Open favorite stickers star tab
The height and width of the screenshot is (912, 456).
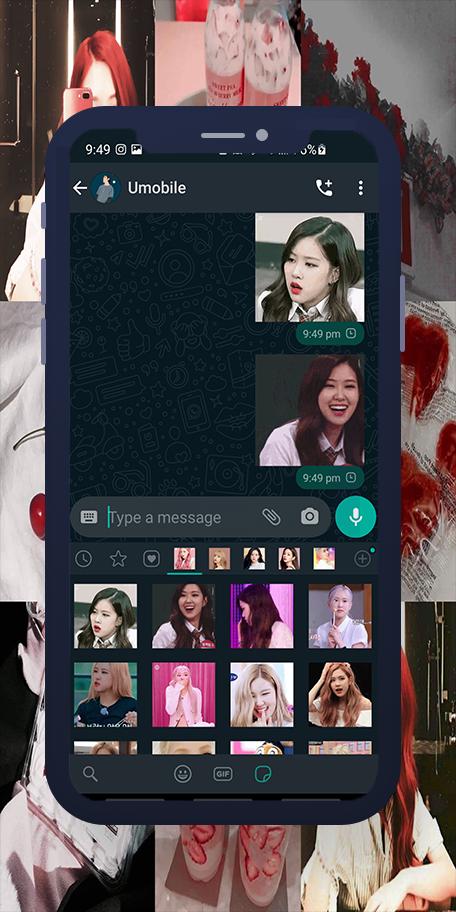118,559
